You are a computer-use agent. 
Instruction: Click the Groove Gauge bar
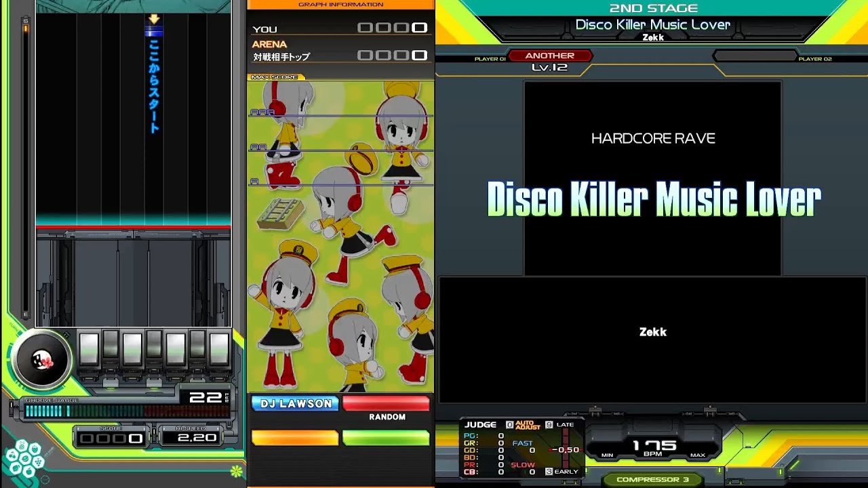[127, 411]
